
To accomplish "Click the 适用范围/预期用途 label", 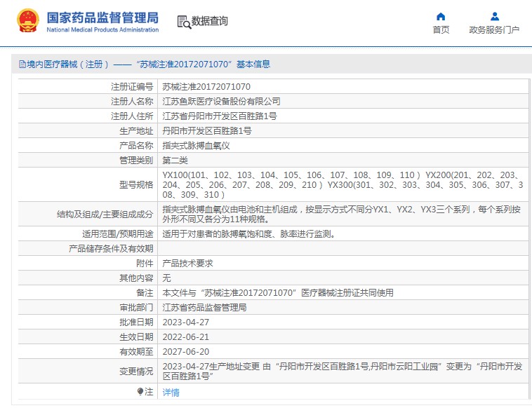I will pos(118,234).
